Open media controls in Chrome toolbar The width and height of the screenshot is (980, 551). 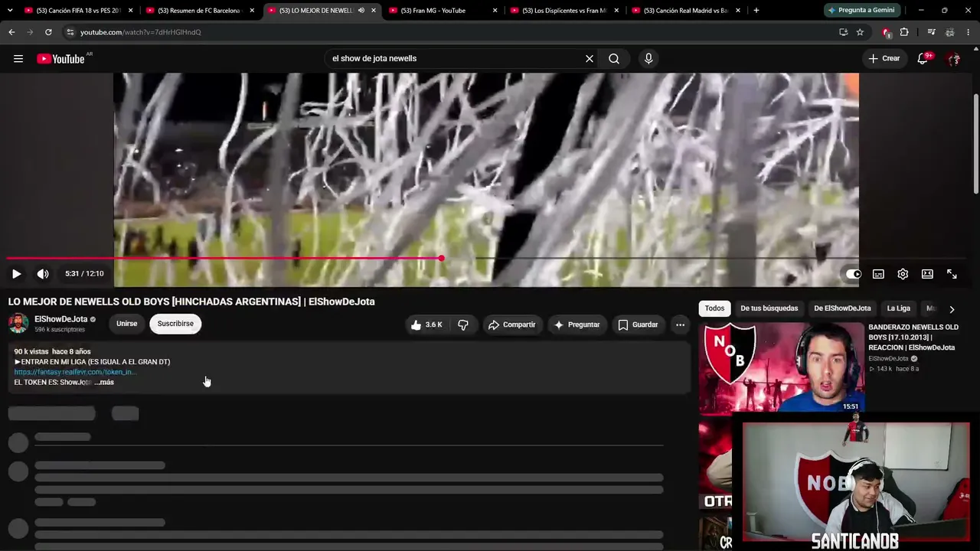pyautogui.click(x=931, y=32)
